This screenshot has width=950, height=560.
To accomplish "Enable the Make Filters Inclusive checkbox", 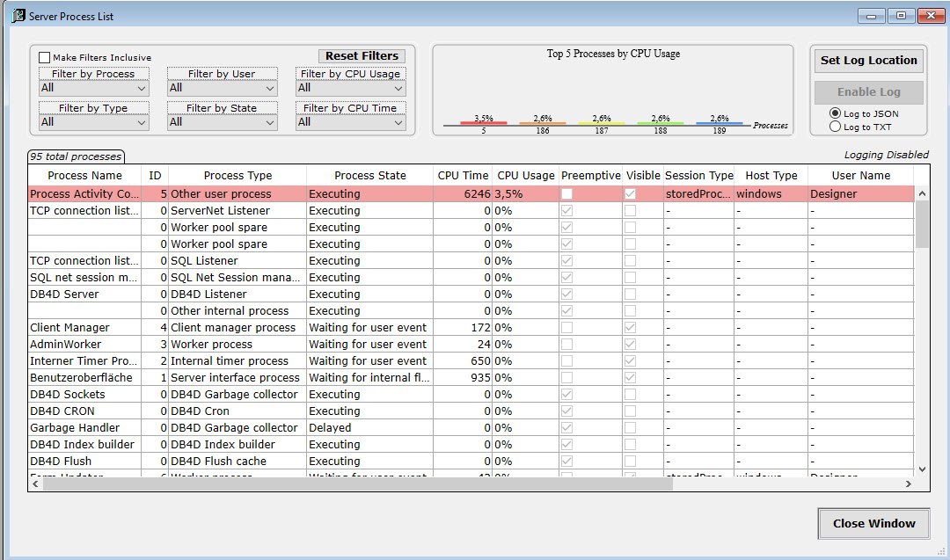I will [x=45, y=58].
